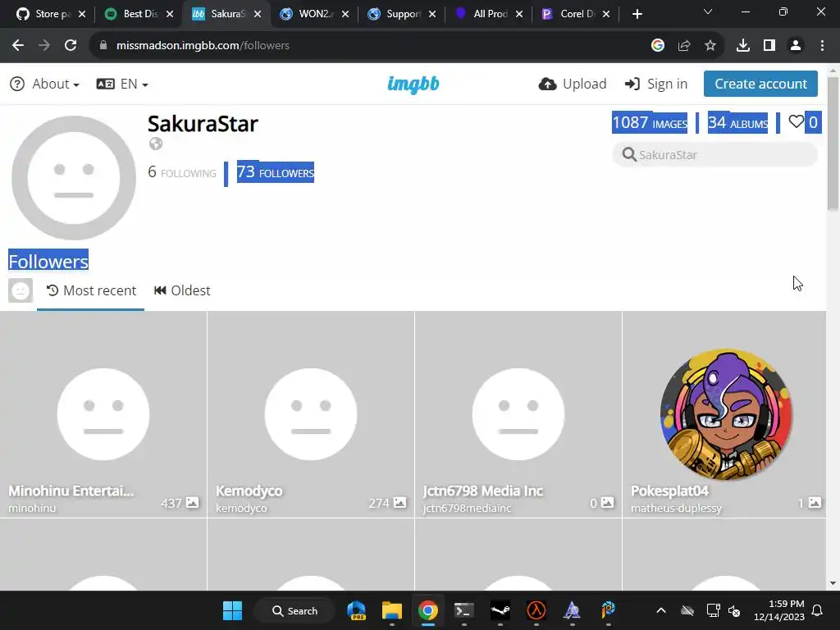The width and height of the screenshot is (840, 630).
Task: Select the Most recent tab
Action: (91, 290)
